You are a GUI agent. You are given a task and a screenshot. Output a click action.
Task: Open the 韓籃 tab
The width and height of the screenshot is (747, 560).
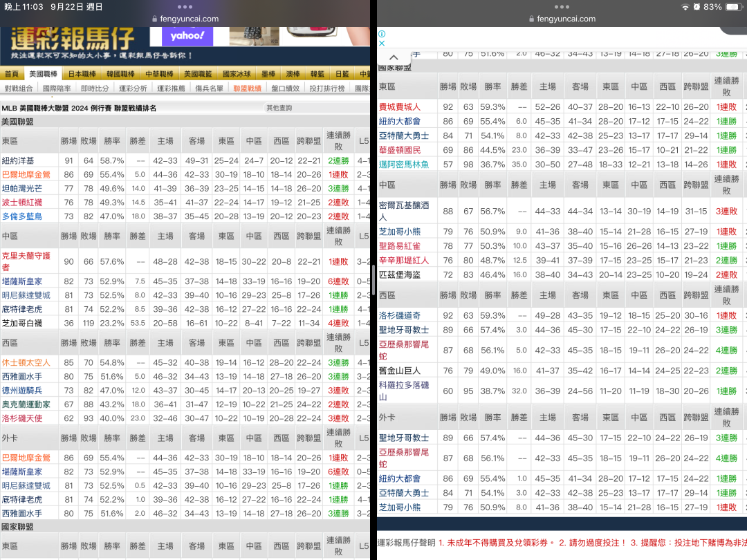(317, 74)
